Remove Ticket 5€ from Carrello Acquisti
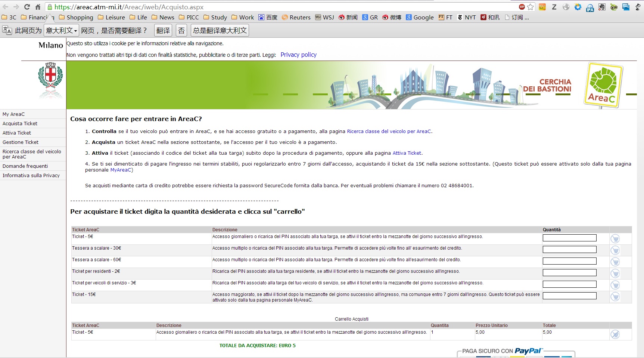This screenshot has height=358, width=644. tap(615, 334)
